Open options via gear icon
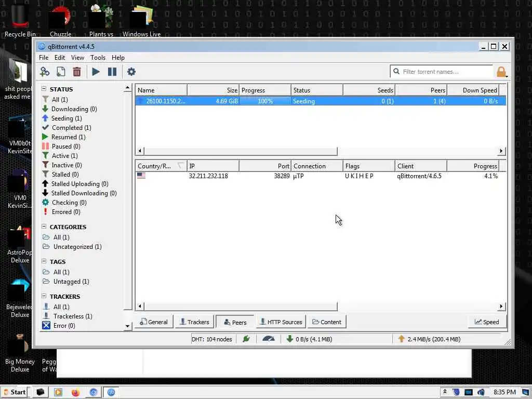532x399 pixels. click(131, 72)
